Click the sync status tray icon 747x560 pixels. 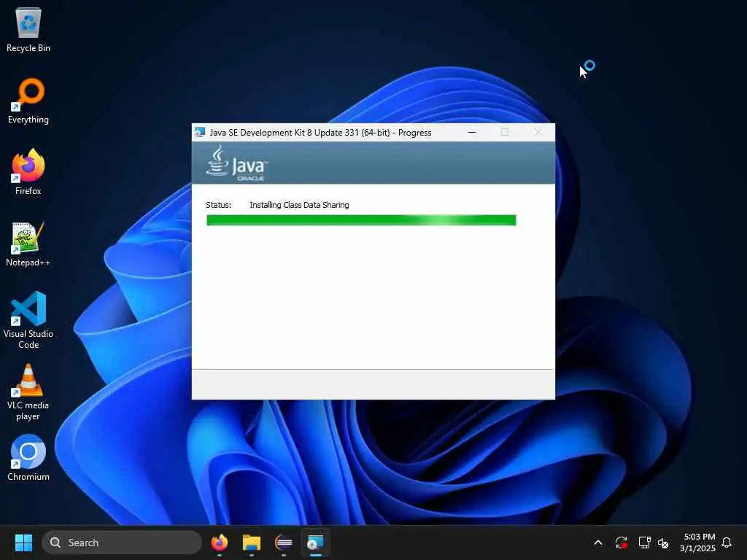pyautogui.click(x=621, y=542)
